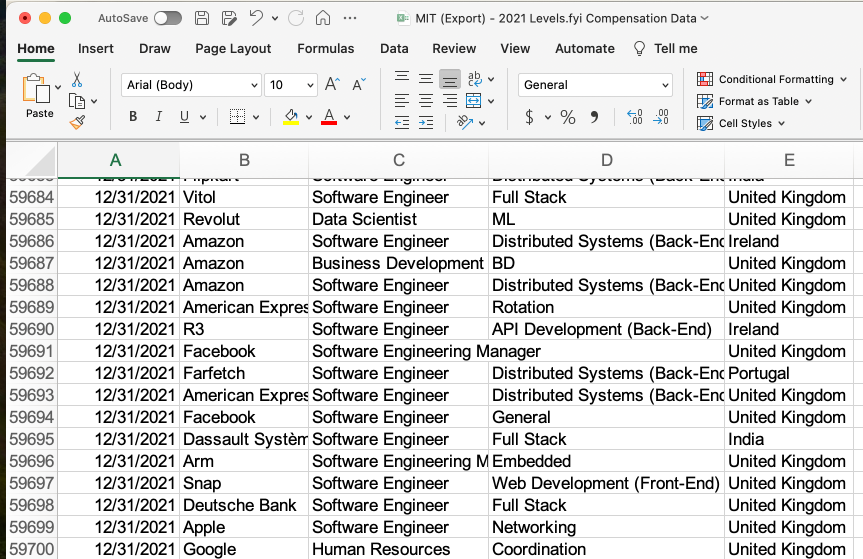Open the Review tab
Screen dimensions: 863x559
(x=454, y=48)
